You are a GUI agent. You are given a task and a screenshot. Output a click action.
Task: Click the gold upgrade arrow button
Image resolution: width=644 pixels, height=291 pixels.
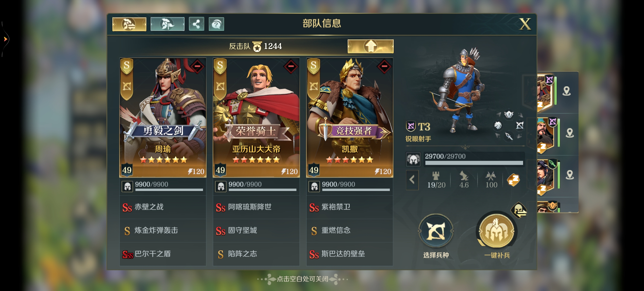(x=370, y=46)
